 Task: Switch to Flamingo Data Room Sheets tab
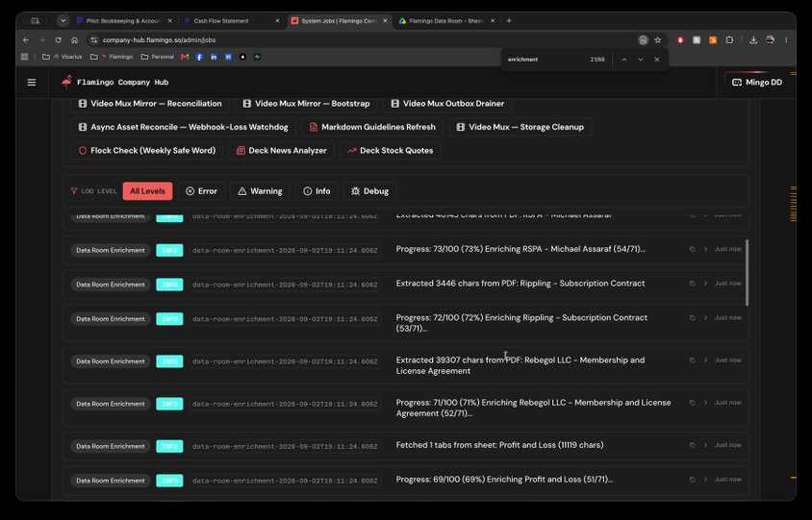pyautogui.click(x=447, y=21)
